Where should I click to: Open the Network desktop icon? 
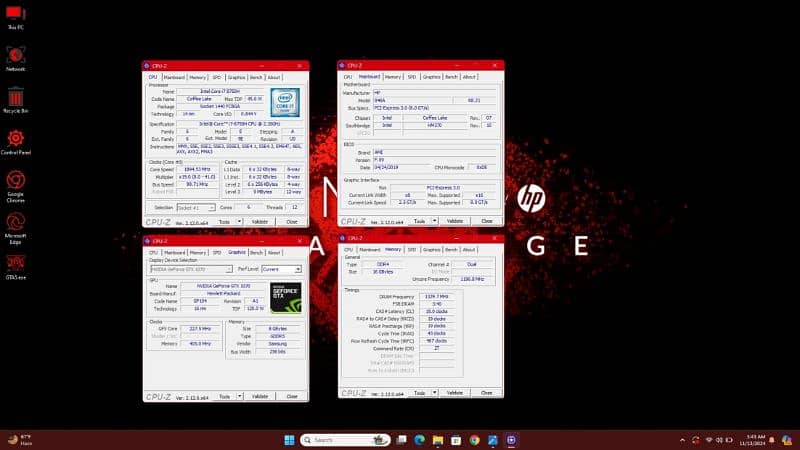[x=15, y=56]
